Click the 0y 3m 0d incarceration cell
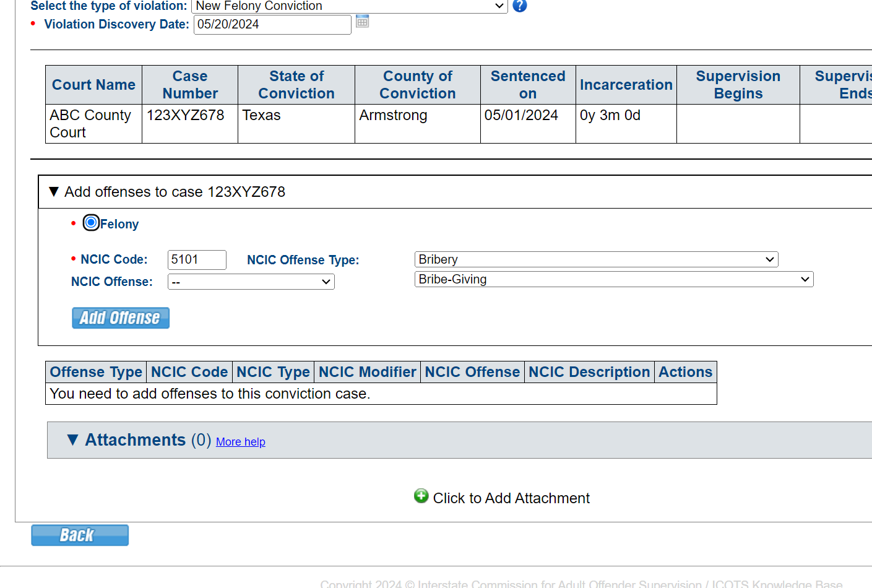The height and width of the screenshot is (588, 872). (626, 124)
